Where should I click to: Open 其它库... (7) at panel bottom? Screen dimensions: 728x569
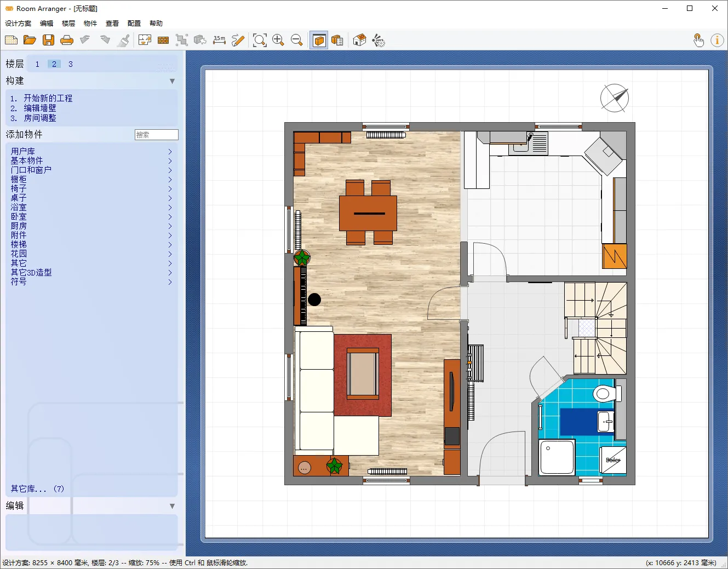[37, 488]
